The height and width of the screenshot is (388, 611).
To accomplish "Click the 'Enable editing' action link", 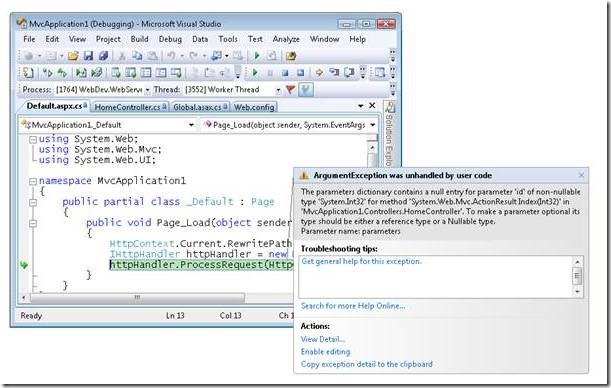I will 325,352.
